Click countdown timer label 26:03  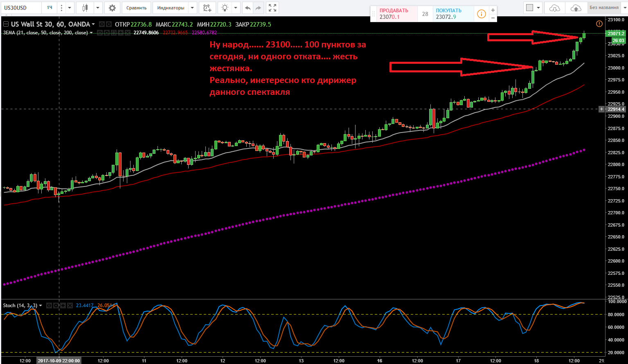click(x=618, y=40)
